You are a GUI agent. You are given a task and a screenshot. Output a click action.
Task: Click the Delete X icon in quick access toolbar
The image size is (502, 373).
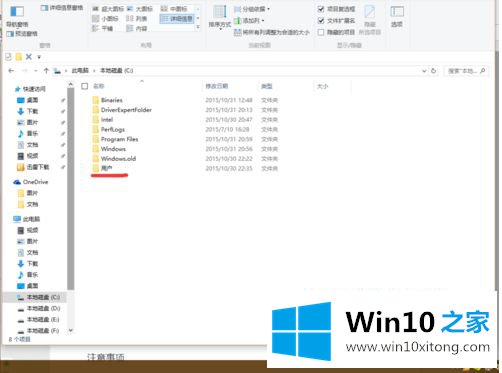click(29, 57)
